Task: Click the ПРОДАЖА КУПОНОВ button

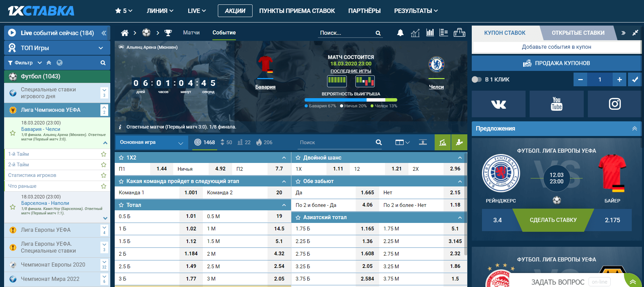Action: coord(557,63)
